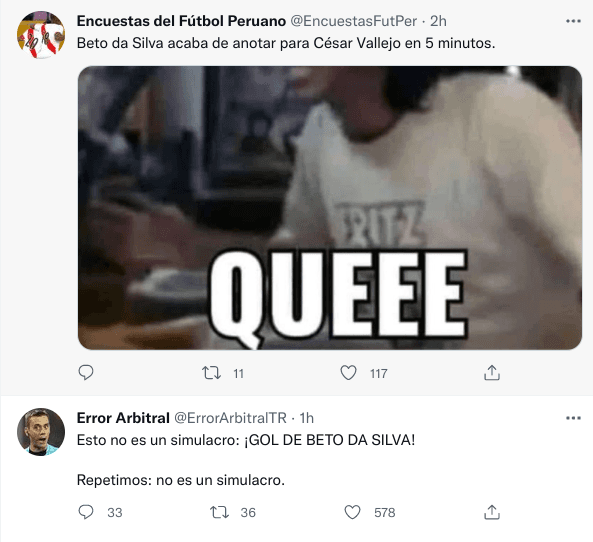Retweet the Beto da Silva GIF tweet
This screenshot has width=593, height=542.
tap(211, 373)
